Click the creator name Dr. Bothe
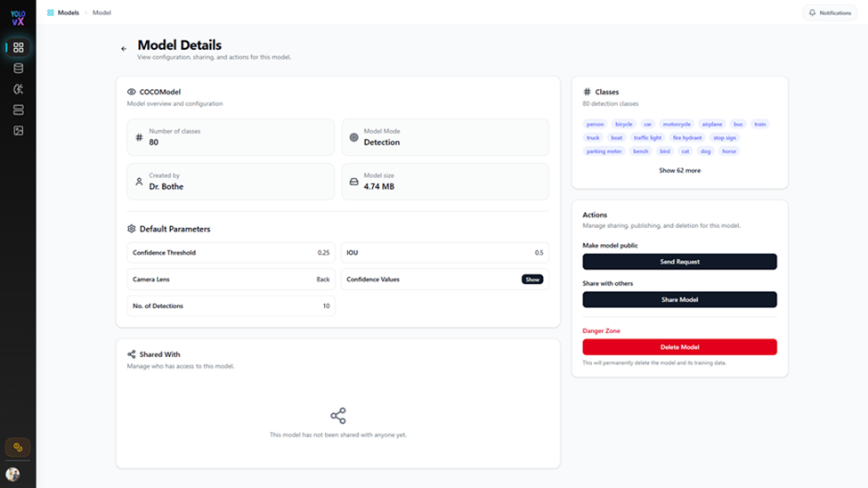868x488 pixels. (166, 187)
